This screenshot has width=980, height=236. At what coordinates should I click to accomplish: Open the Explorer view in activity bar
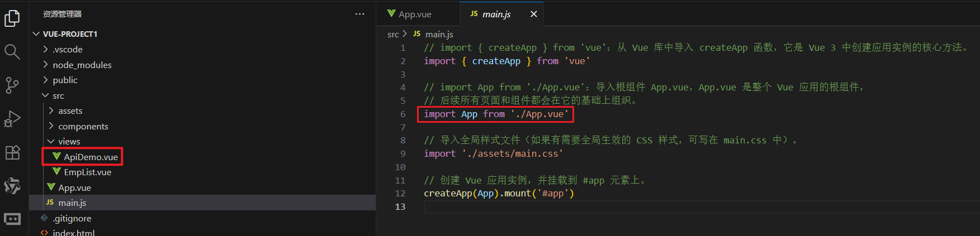click(x=12, y=18)
